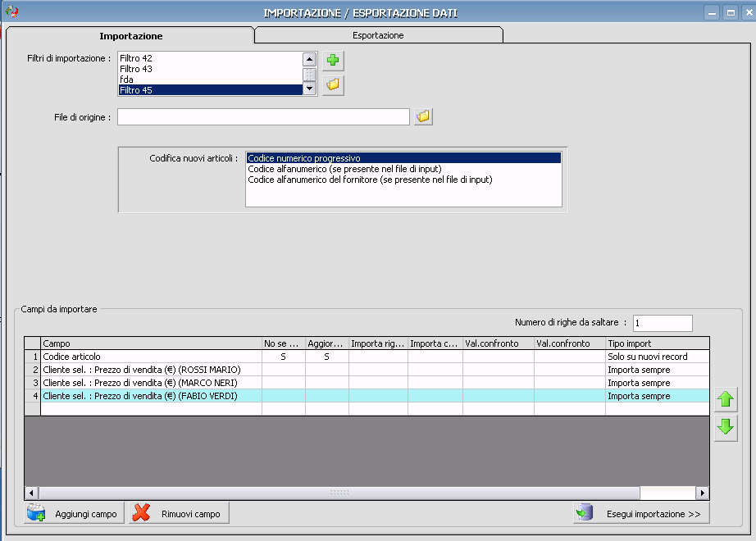Click Aggiungi campo button
Image resolution: width=756 pixels, height=541 pixels.
(x=75, y=513)
